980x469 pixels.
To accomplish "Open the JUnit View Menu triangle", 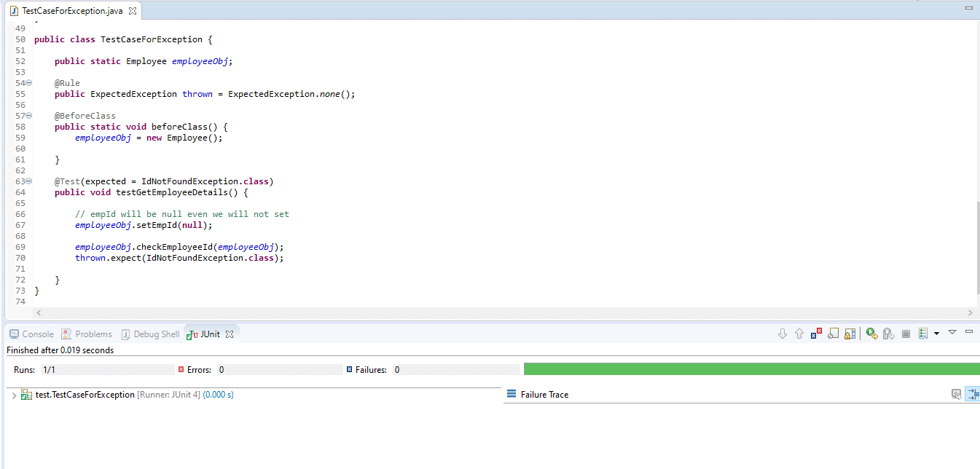I will [x=952, y=332].
